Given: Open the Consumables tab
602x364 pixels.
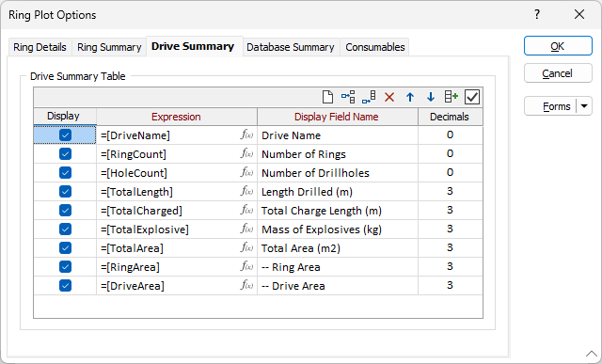Looking at the screenshot, I should click(x=375, y=47).
